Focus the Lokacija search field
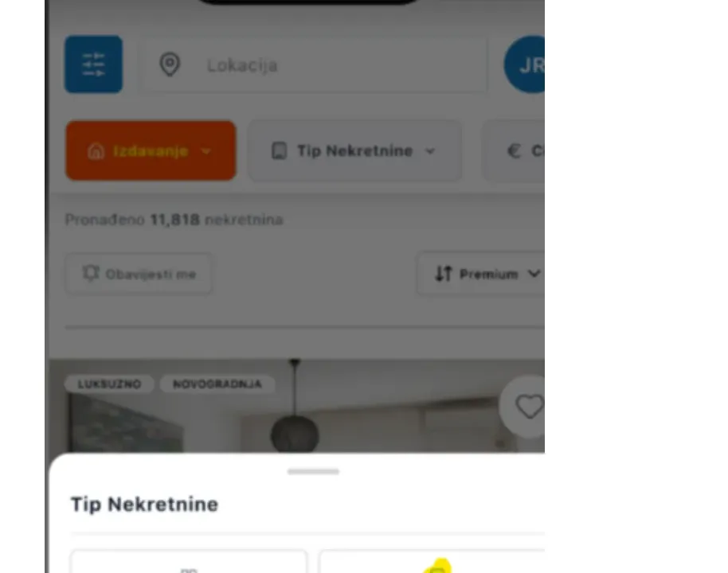This screenshot has height=573, width=728. click(315, 65)
